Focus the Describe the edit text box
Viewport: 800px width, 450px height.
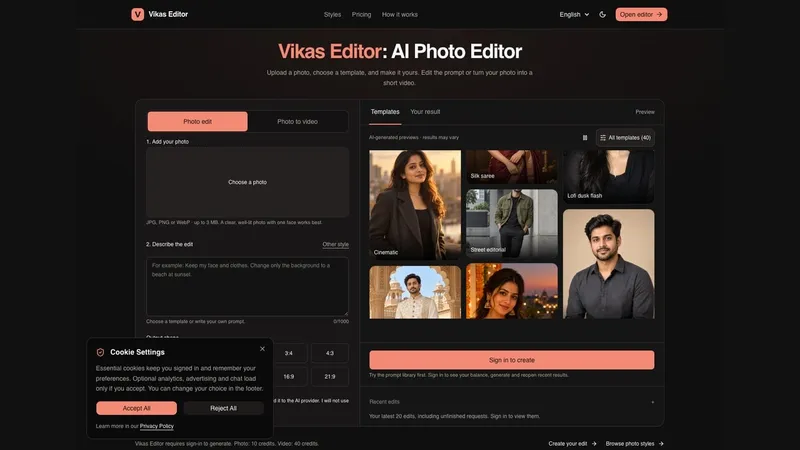tap(247, 286)
